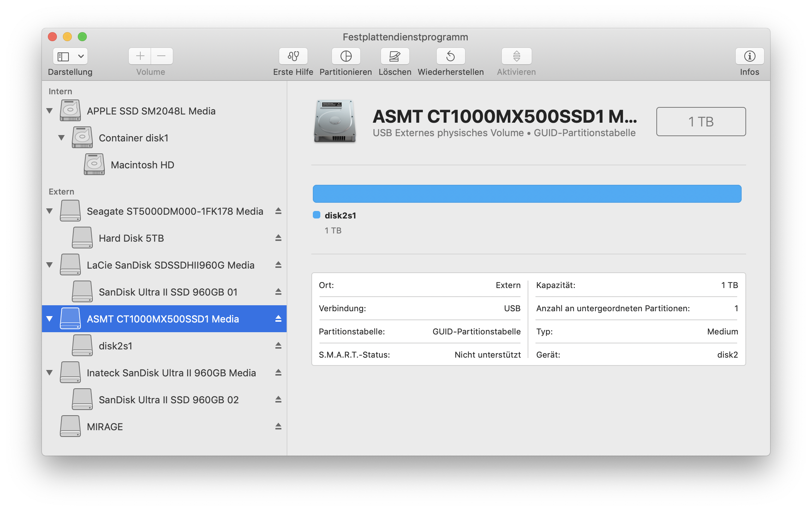Select Container disk1 in the sidebar

click(x=164, y=138)
